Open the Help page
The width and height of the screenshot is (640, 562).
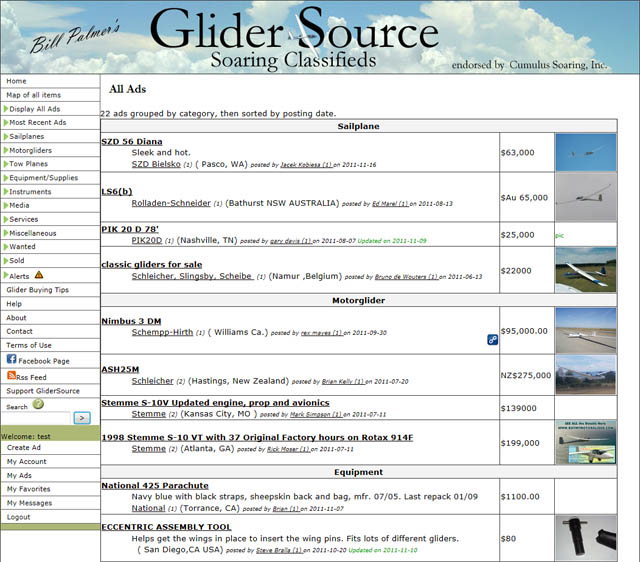point(14,304)
